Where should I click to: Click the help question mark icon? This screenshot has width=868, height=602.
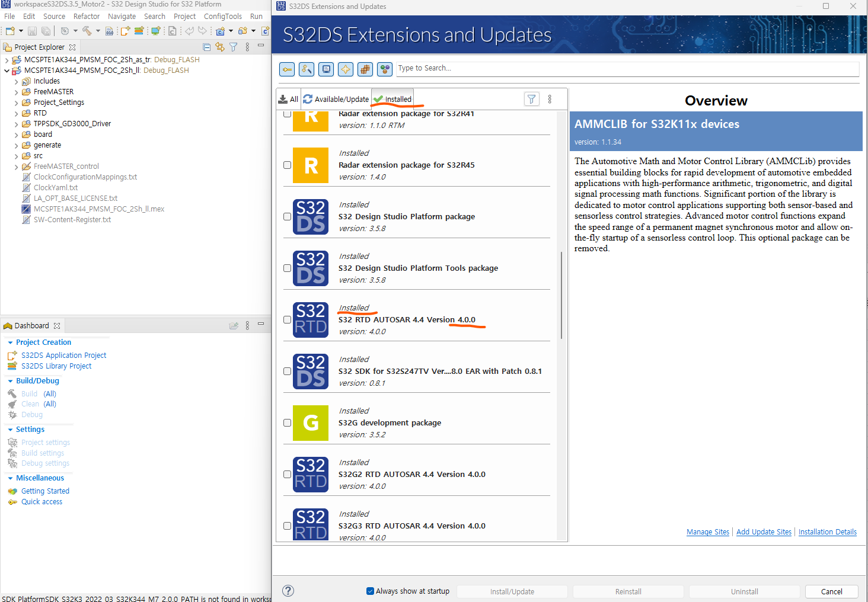tap(288, 591)
